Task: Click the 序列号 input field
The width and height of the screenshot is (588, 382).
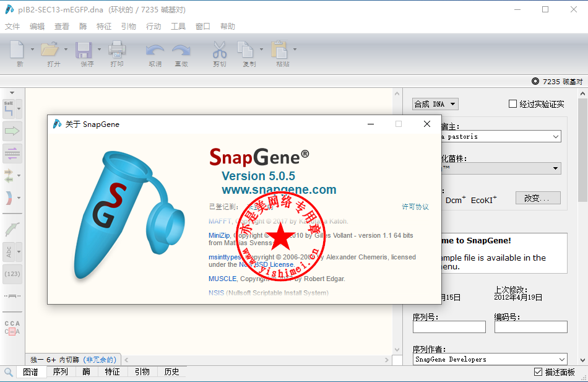Action: tap(449, 327)
